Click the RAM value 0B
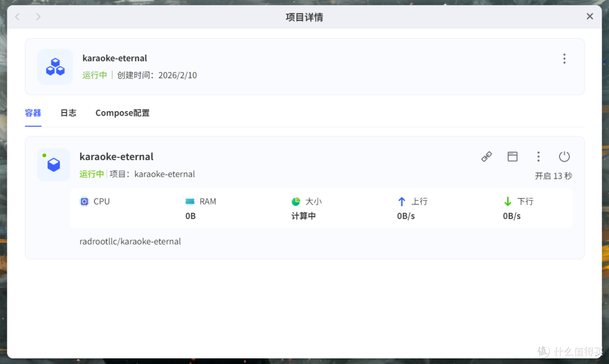Viewport: 609px width, 364px height. click(191, 216)
